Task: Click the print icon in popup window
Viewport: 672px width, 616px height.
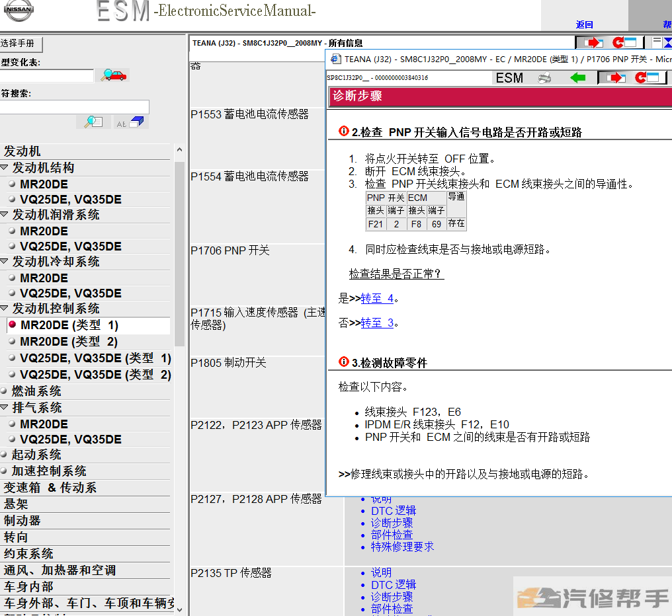Action: tap(544, 78)
